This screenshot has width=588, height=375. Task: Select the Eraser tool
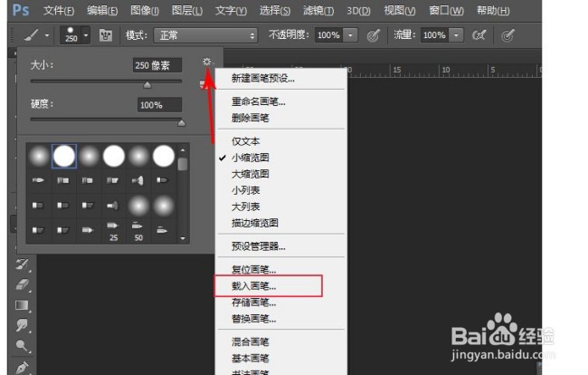23,284
